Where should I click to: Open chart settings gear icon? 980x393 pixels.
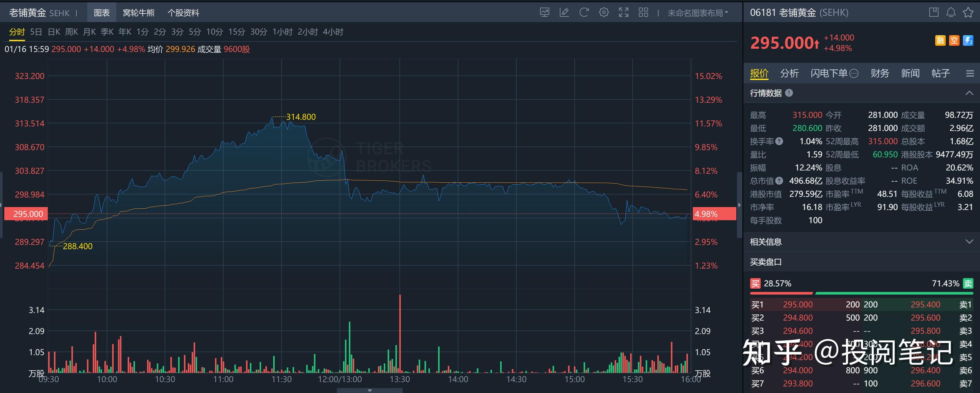[604, 13]
